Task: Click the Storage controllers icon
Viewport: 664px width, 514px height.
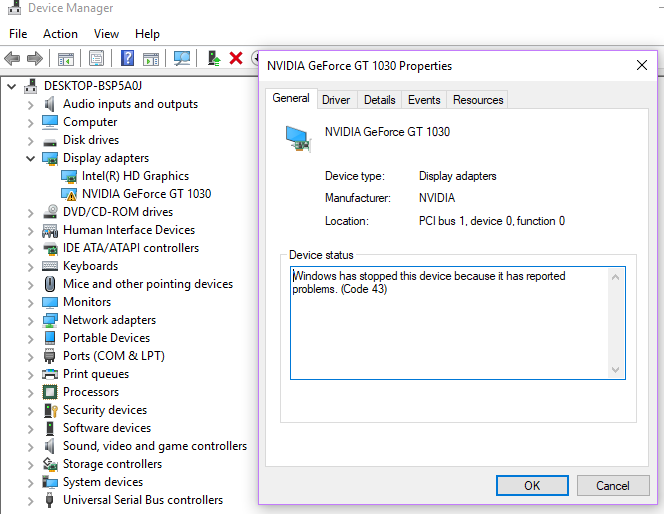Action: pos(50,464)
